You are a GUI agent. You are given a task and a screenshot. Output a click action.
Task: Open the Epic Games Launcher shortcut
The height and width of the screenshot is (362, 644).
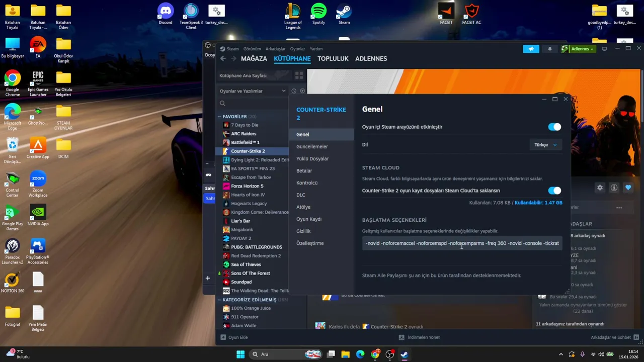click(x=38, y=83)
